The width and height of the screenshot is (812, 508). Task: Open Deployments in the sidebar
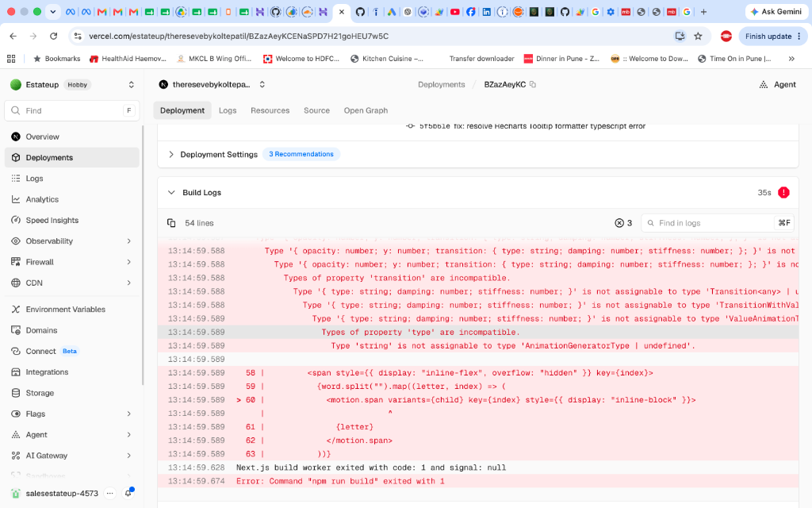[71, 158]
